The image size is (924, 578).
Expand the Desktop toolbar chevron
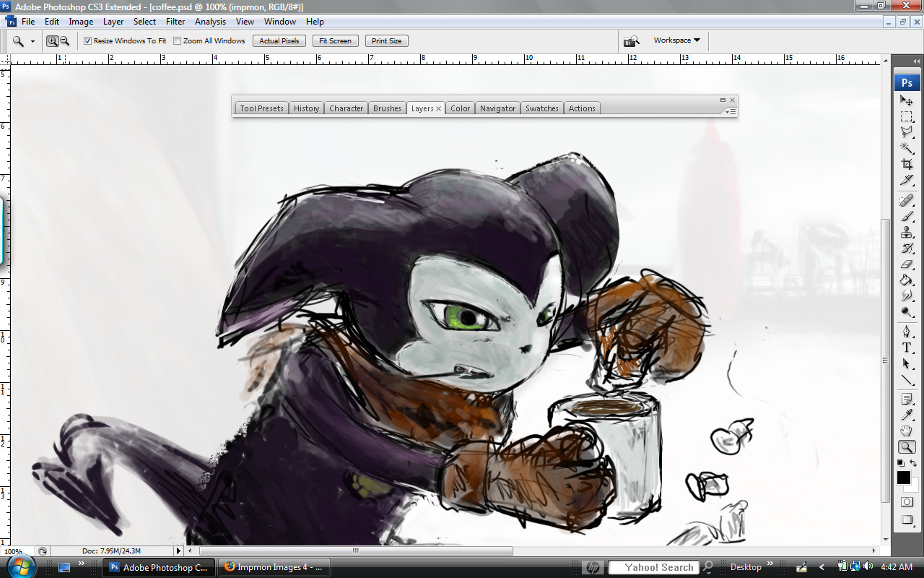[770, 564]
